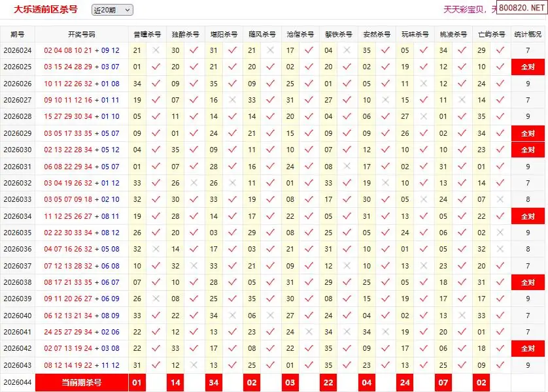Image resolution: width=548 pixels, height=392 pixels.
Task: Click the cross mark in 独醉杀号 for 2026043
Action: [x=194, y=365]
